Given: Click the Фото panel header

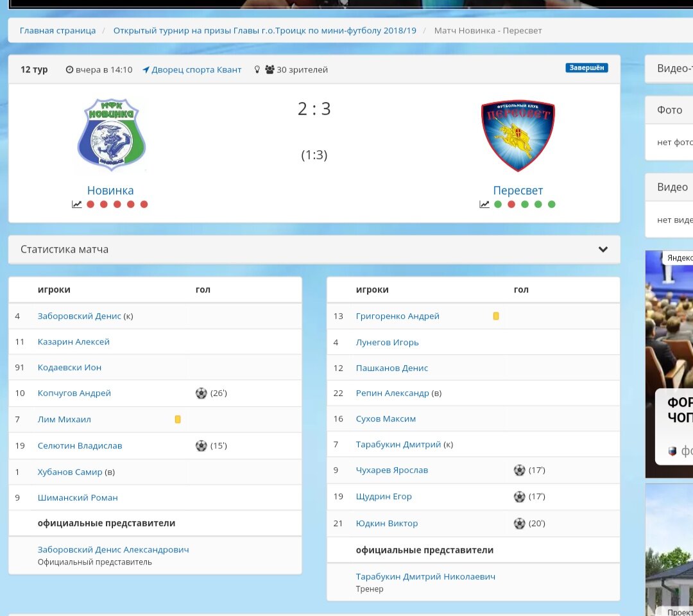Looking at the screenshot, I should click(x=669, y=110).
